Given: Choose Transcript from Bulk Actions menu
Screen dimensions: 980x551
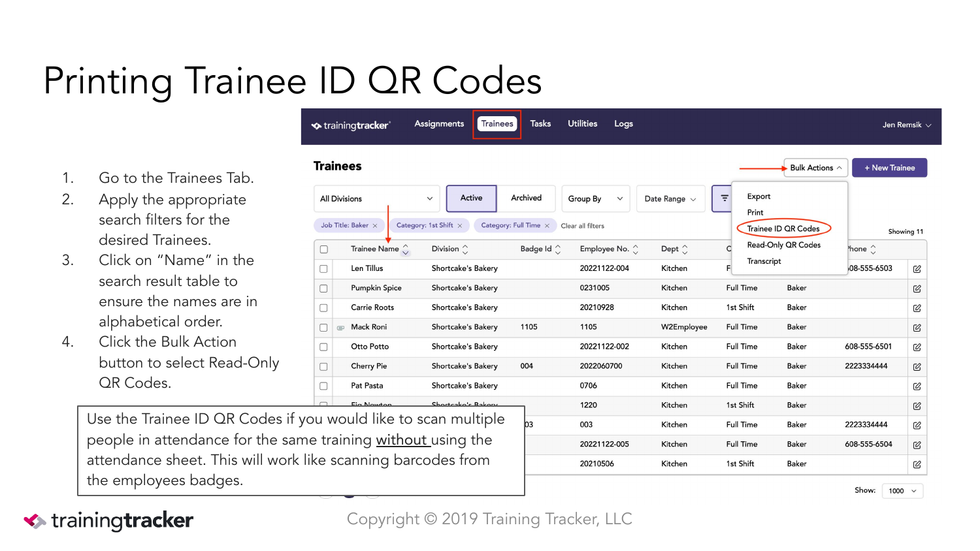Looking at the screenshot, I should 764,262.
